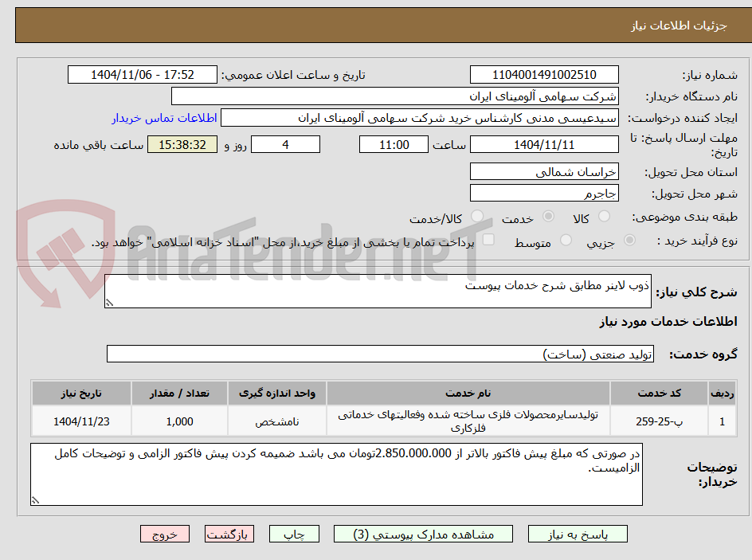Click the خروج exit button
The image size is (752, 560).
click(164, 534)
